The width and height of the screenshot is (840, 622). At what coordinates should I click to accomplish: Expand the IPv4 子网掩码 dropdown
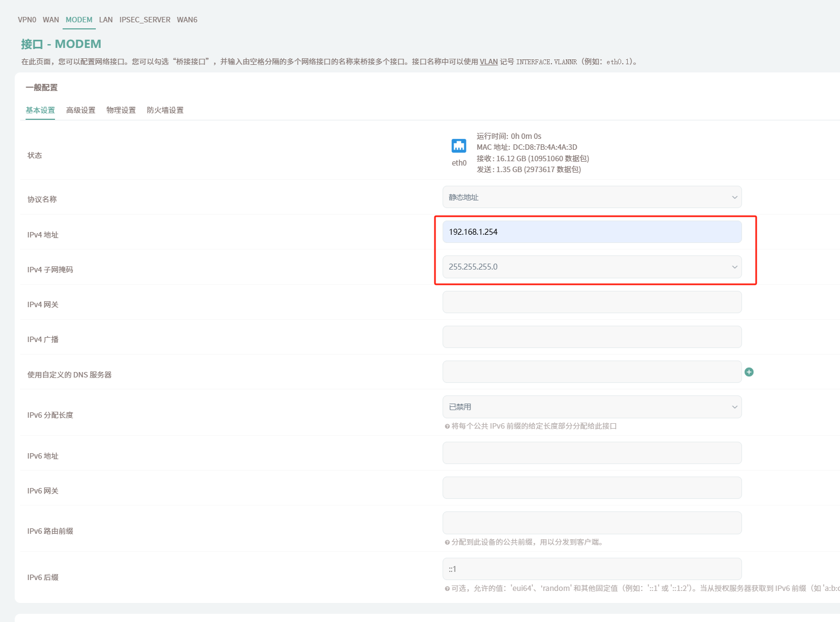tap(592, 267)
